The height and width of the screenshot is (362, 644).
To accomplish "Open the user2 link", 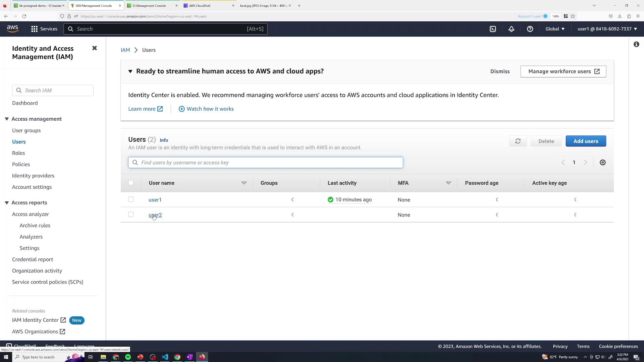I will pyautogui.click(x=155, y=215).
